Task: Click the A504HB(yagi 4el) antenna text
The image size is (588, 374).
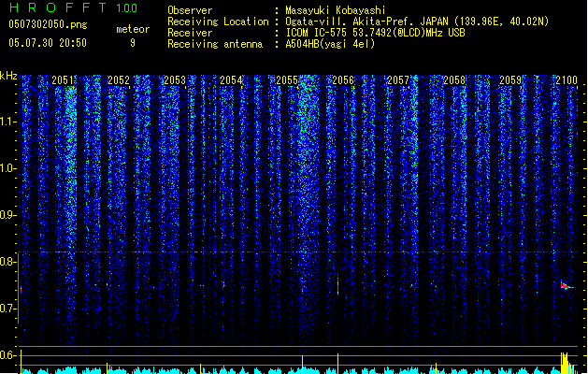Action: click(x=330, y=44)
